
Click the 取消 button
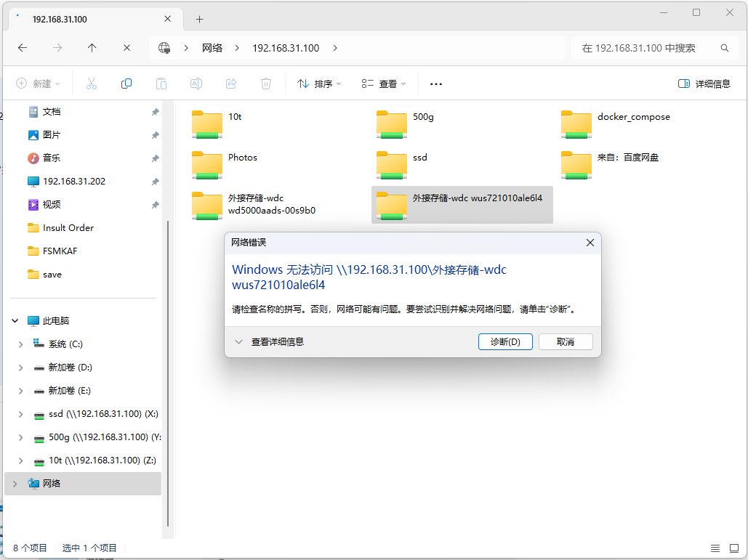[566, 341]
